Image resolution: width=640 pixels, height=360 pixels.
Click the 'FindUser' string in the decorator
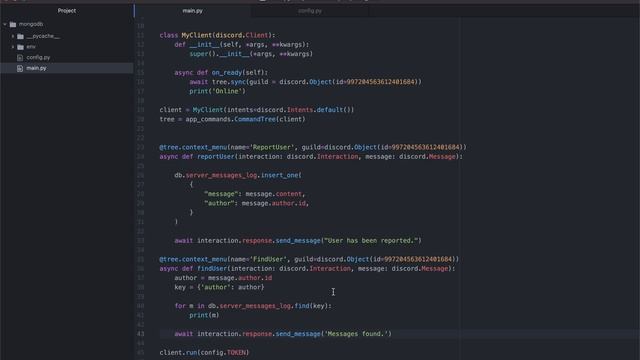pyautogui.click(x=268, y=260)
